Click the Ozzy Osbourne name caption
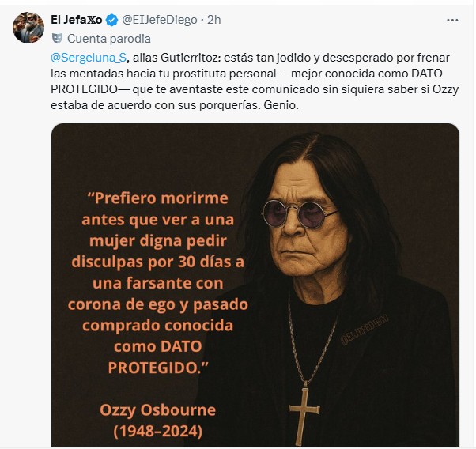Image resolution: width=476 pixels, height=449 pixels. coord(158,410)
